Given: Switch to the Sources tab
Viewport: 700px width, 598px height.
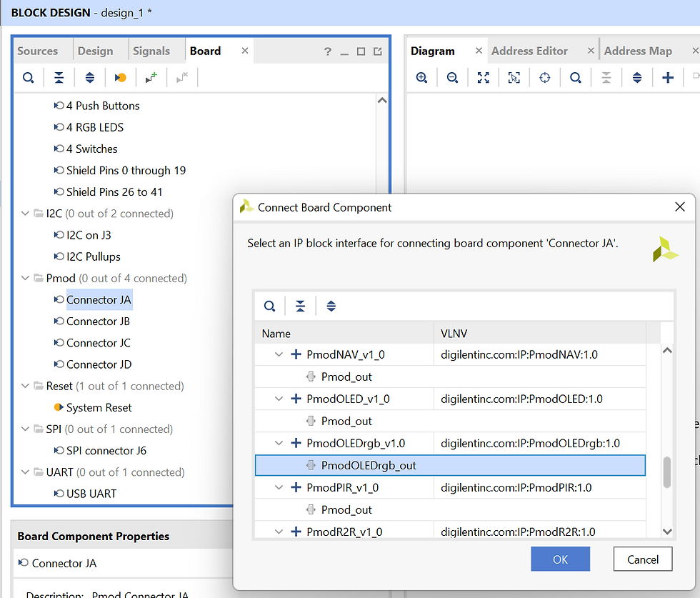Looking at the screenshot, I should (x=37, y=51).
